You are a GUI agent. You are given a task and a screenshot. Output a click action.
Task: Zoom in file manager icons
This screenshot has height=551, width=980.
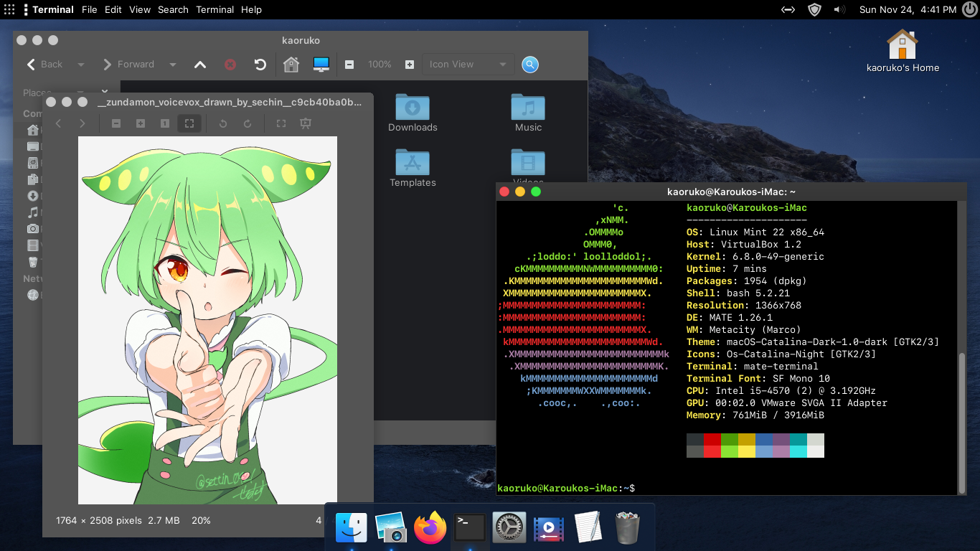pyautogui.click(x=410, y=65)
